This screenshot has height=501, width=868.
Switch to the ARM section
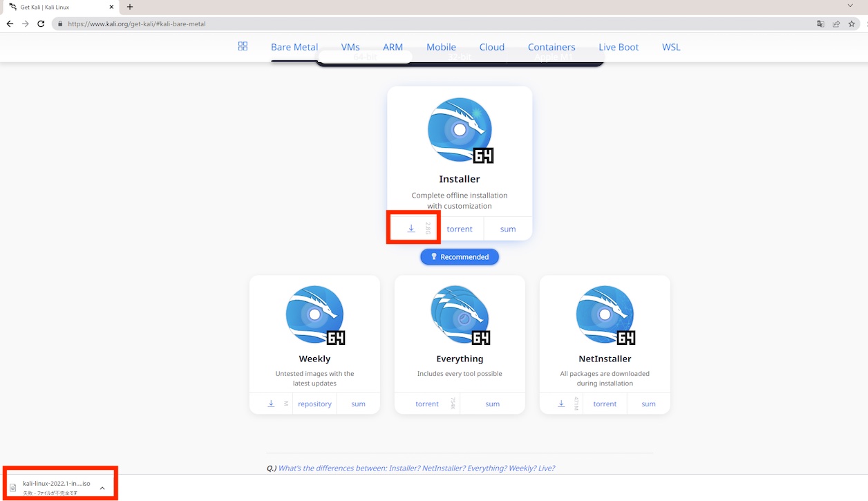(393, 47)
